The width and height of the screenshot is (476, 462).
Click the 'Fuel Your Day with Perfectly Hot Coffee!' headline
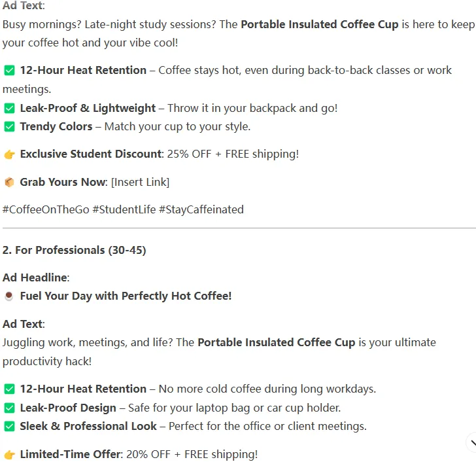click(126, 296)
